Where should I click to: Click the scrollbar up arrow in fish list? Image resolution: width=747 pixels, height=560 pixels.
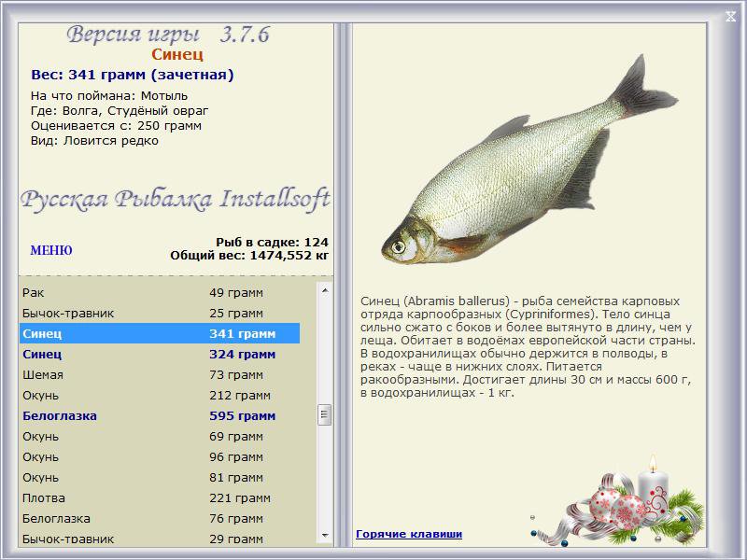325,290
